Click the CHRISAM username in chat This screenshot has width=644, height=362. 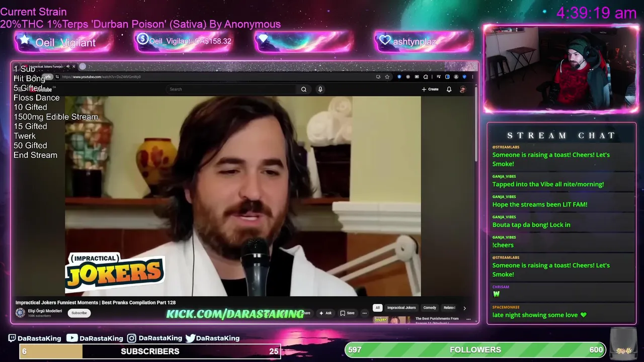click(501, 287)
